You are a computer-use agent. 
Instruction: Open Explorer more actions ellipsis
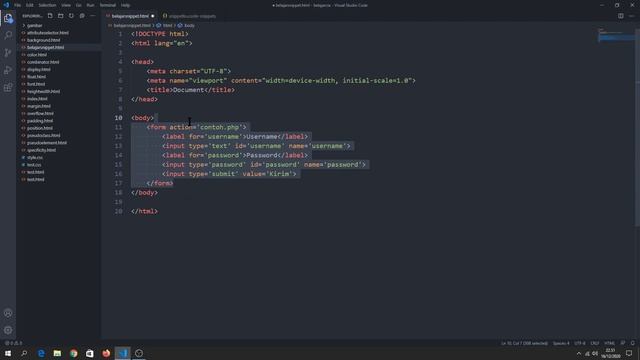tap(93, 16)
